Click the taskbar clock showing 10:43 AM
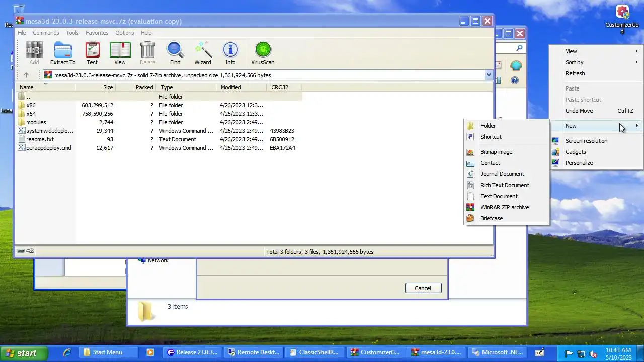This screenshot has width=644, height=362. [x=618, y=353]
